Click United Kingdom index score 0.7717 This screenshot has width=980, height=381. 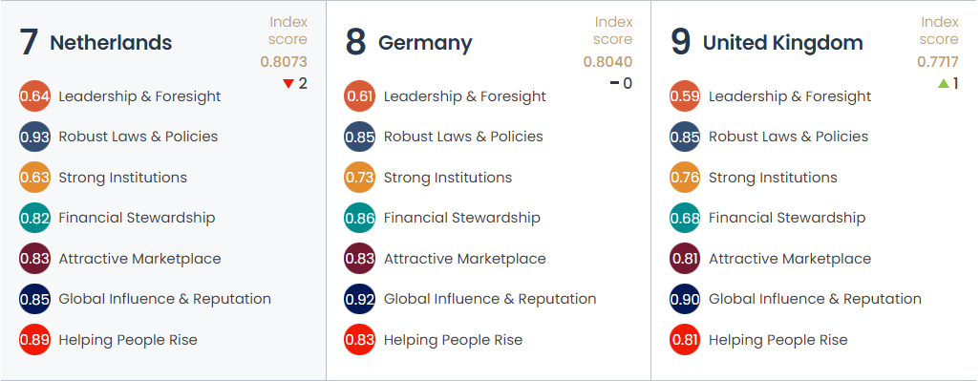938,62
